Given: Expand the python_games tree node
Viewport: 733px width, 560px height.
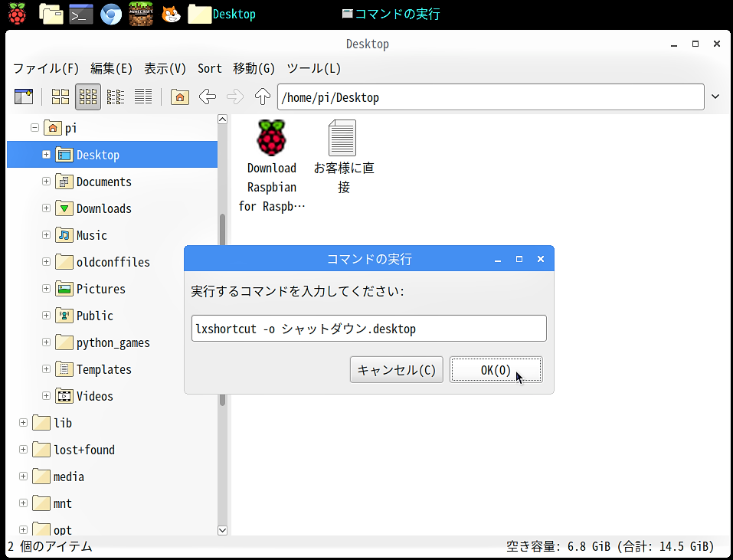Looking at the screenshot, I should [x=46, y=342].
